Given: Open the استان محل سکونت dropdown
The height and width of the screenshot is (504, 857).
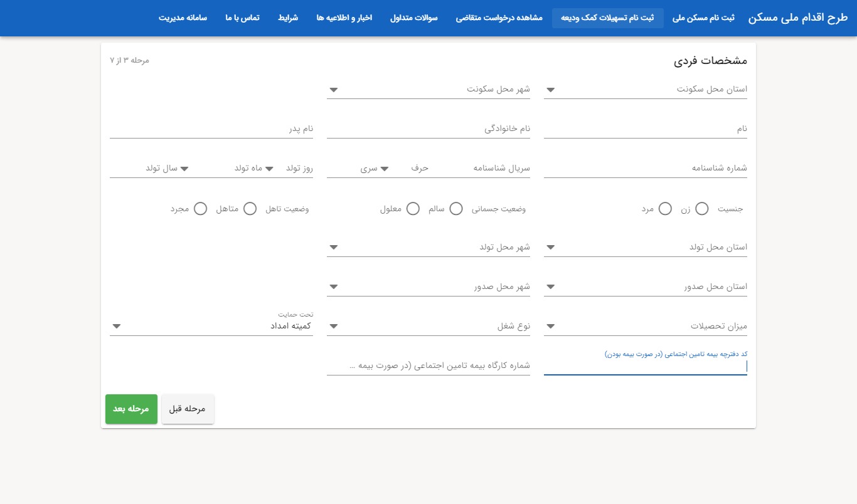Looking at the screenshot, I should pyautogui.click(x=645, y=90).
